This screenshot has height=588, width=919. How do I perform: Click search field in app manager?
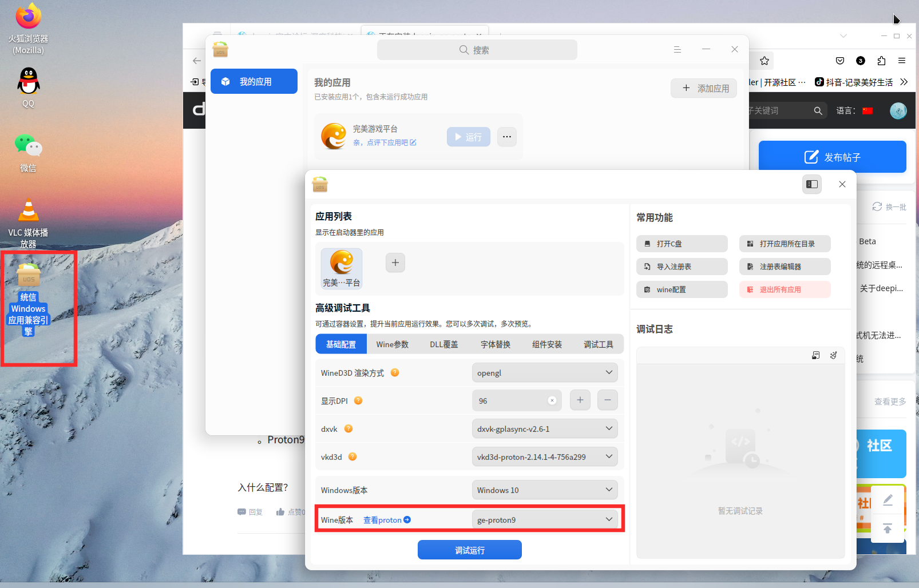point(477,50)
